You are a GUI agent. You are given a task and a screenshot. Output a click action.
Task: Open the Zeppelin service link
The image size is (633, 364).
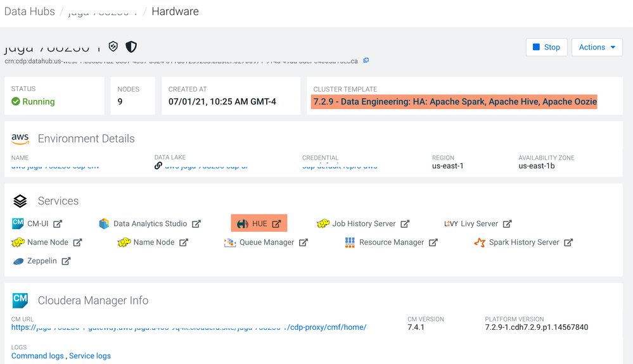(x=42, y=261)
